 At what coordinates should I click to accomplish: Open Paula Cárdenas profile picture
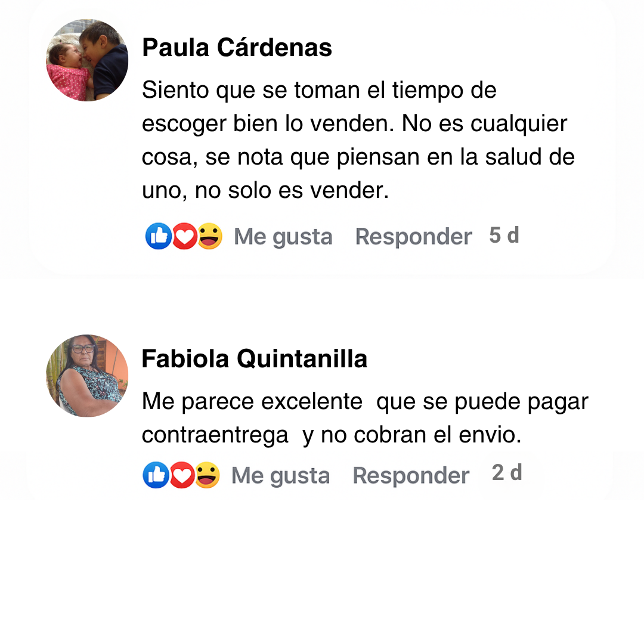click(x=87, y=60)
